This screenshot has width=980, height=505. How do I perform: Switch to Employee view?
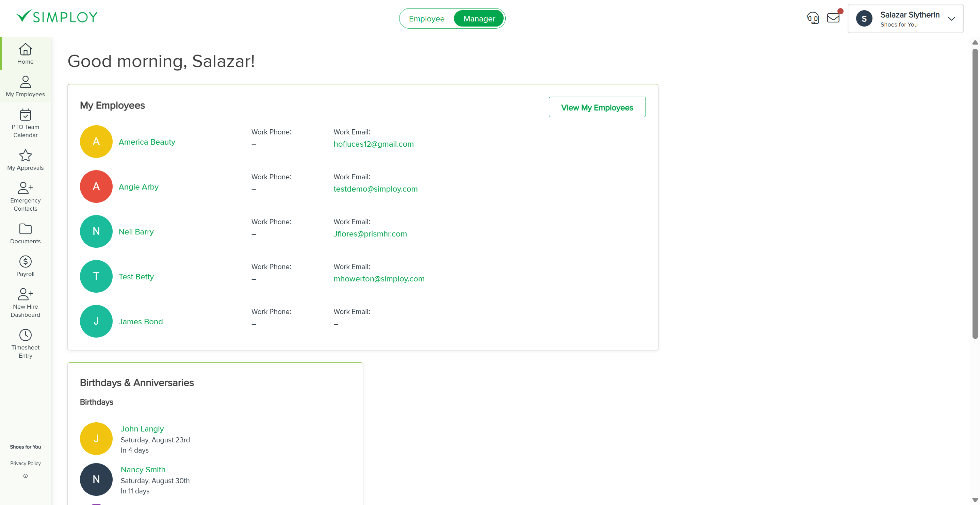426,18
